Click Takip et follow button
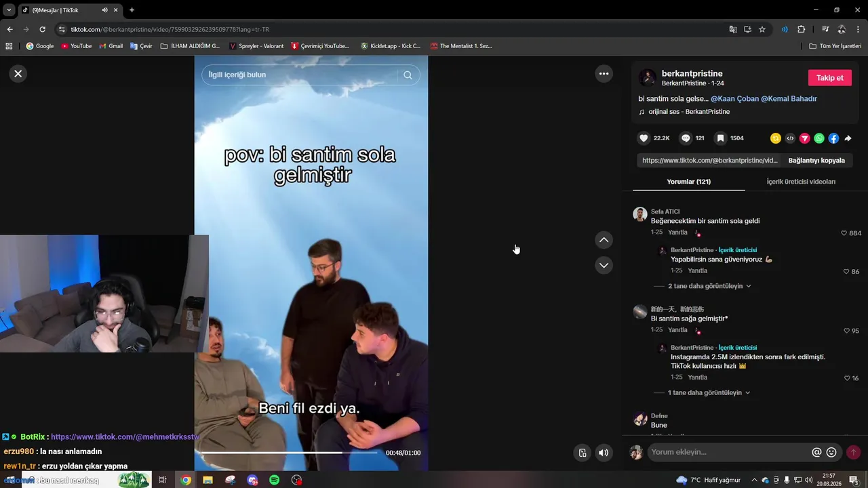Screen dimensions: 868x488 [829, 78]
